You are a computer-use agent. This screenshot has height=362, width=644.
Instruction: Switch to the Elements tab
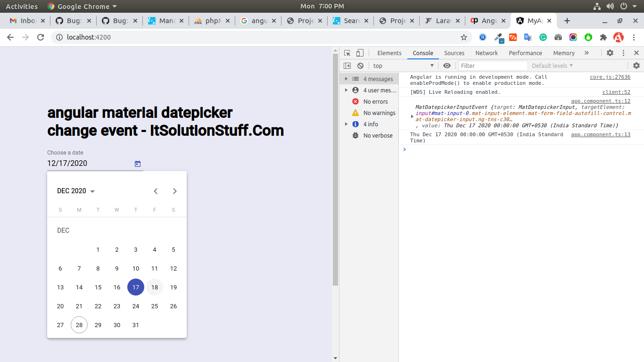pos(389,53)
